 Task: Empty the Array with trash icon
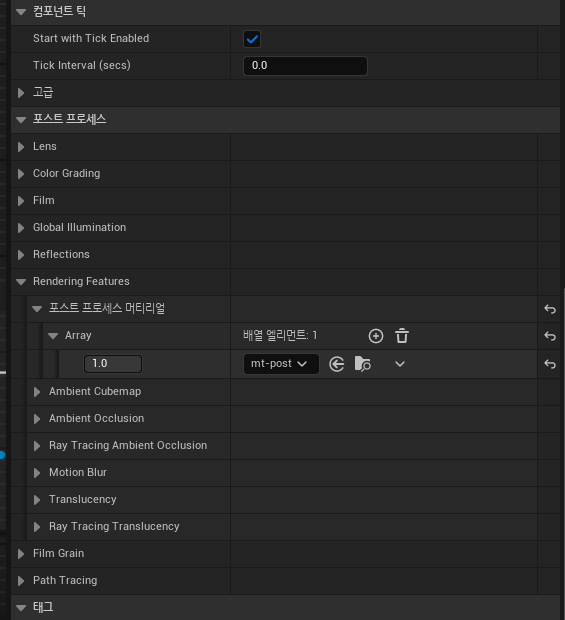(x=402, y=336)
